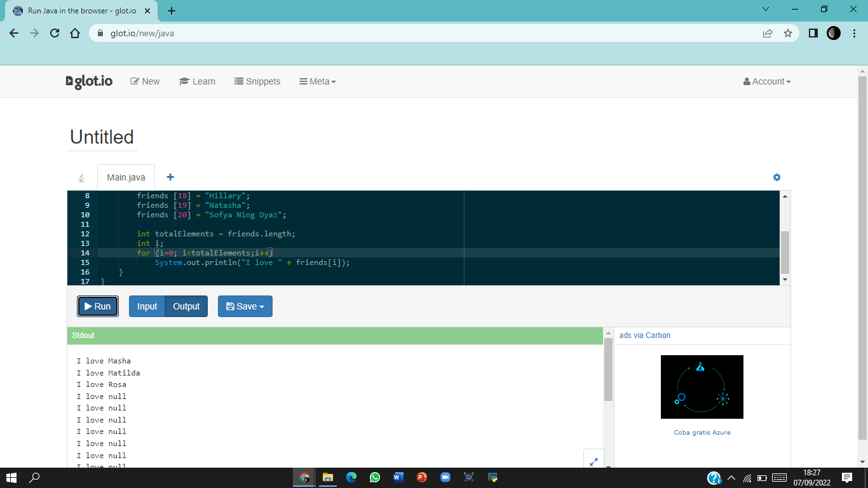Expand the Meta dropdown menu
This screenshot has height=488, width=868.
318,81
